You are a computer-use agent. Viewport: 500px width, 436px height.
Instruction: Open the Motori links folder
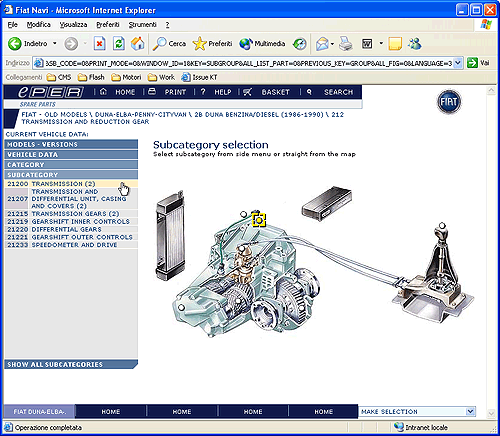point(126,77)
